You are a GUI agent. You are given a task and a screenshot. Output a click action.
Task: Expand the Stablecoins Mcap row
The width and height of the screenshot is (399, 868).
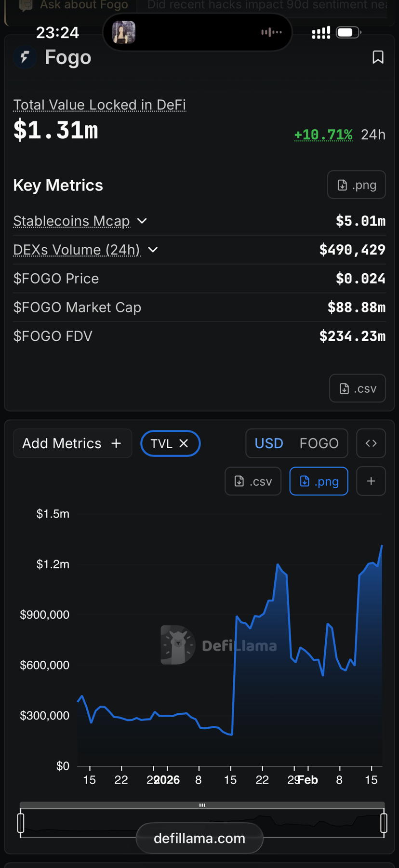142,221
